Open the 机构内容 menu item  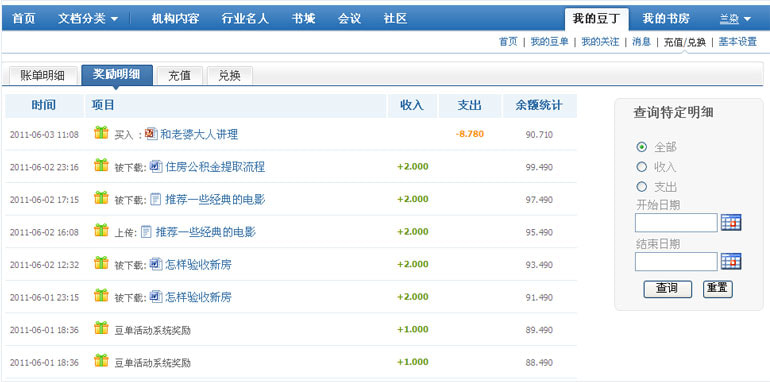175,19
